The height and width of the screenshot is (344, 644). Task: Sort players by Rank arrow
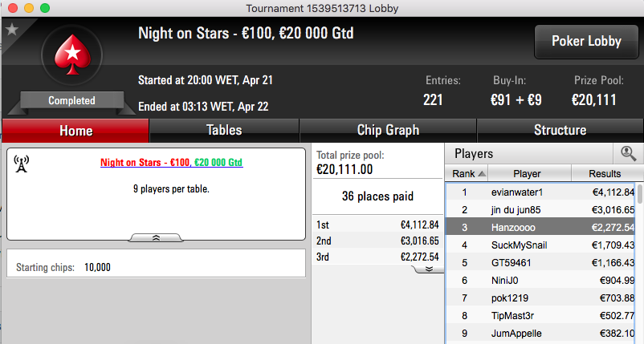(482, 174)
